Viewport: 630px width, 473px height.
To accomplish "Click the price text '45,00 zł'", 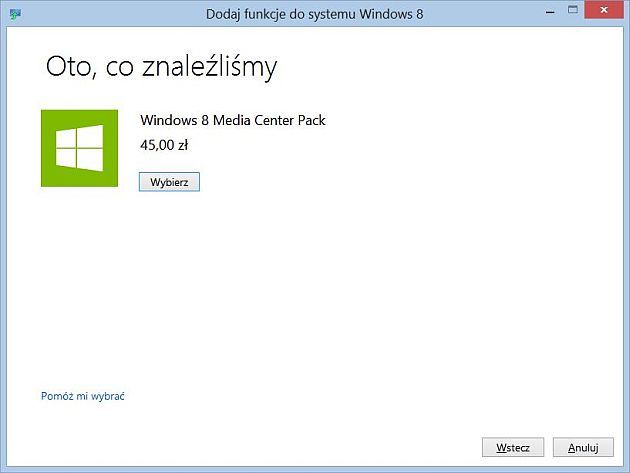I will click(164, 145).
